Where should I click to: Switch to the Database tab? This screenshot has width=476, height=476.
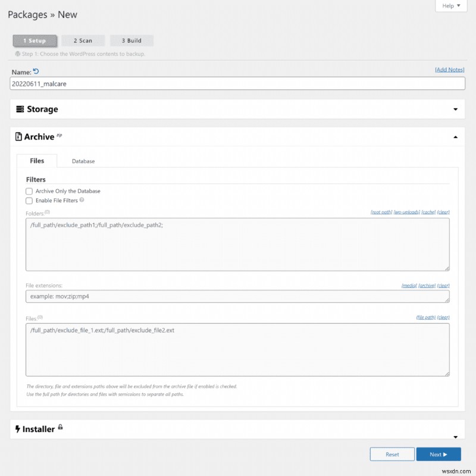(x=83, y=161)
